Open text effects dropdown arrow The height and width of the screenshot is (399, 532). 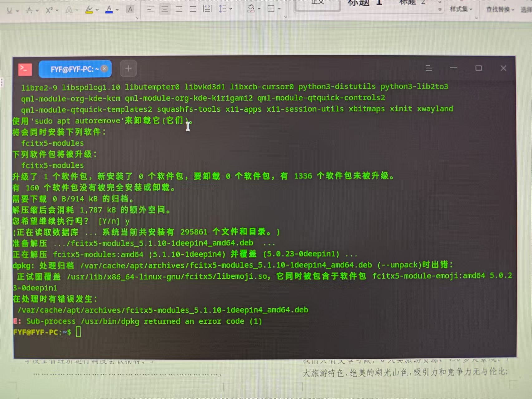(x=77, y=10)
